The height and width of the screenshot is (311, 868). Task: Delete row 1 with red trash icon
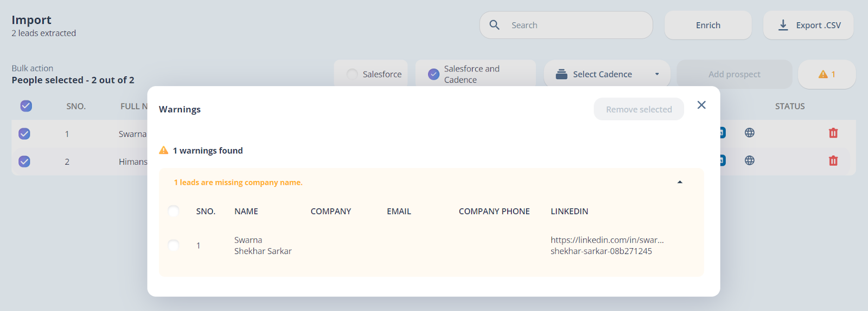coord(833,133)
